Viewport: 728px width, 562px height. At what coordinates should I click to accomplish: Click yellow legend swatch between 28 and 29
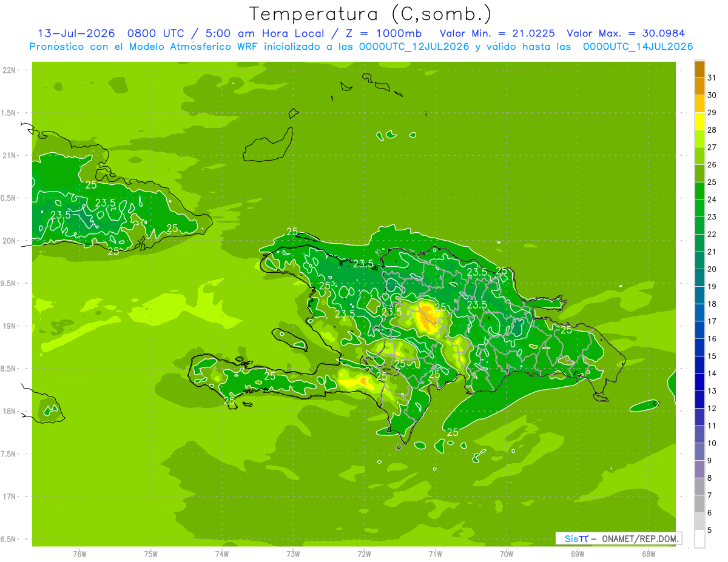699,121
